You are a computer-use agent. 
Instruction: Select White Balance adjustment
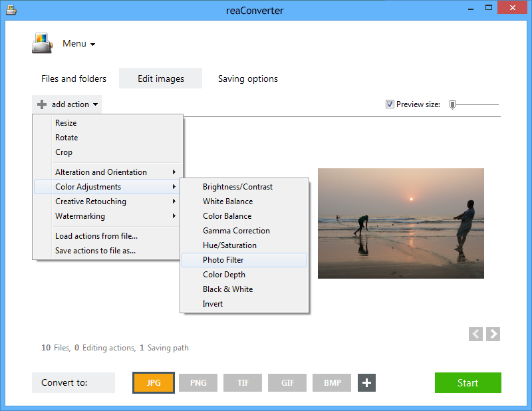click(244, 202)
